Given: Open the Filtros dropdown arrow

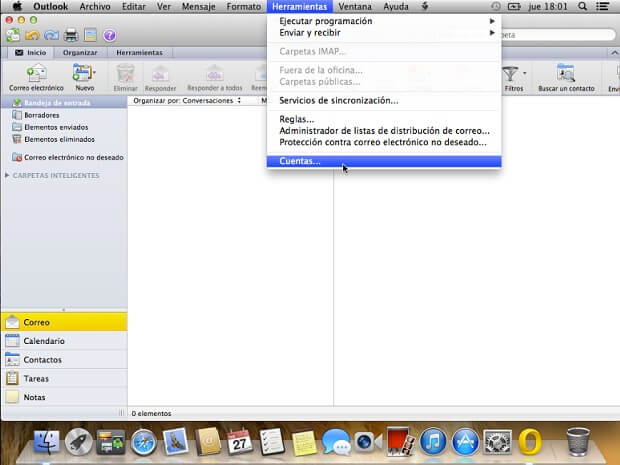Looking at the screenshot, I should pyautogui.click(x=524, y=73).
